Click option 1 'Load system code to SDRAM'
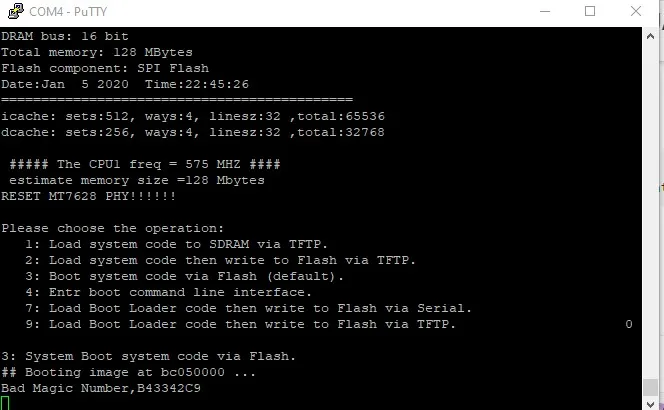The height and width of the screenshot is (410, 664). (x=176, y=244)
